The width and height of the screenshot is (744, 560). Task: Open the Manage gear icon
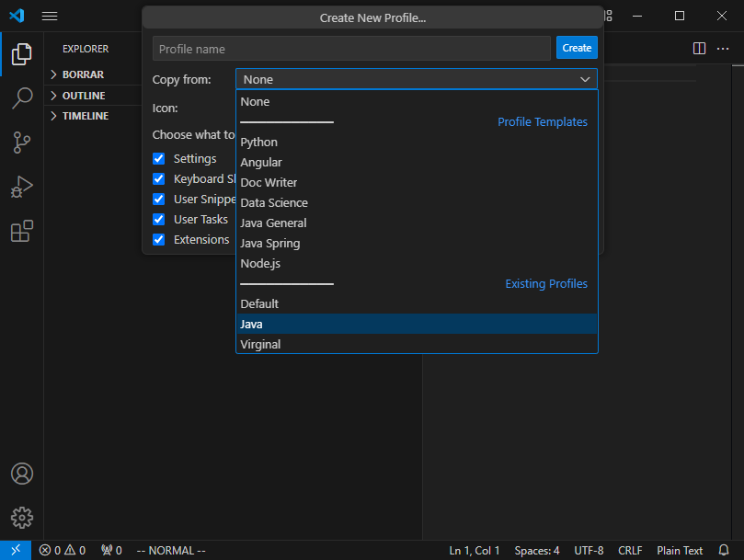click(22, 518)
